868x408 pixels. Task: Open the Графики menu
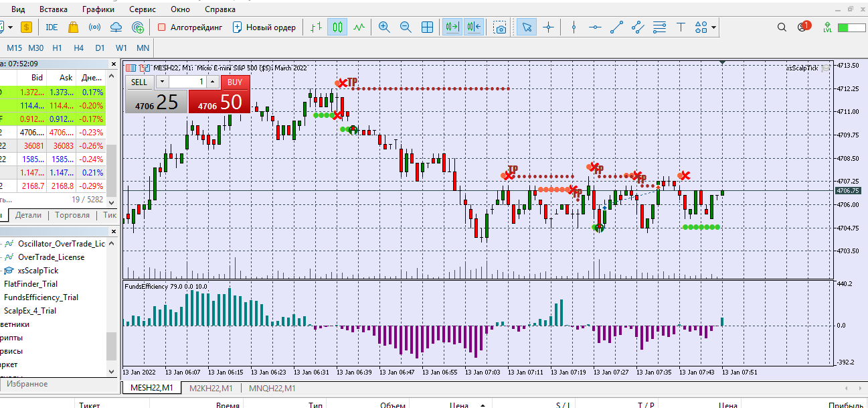(98, 9)
